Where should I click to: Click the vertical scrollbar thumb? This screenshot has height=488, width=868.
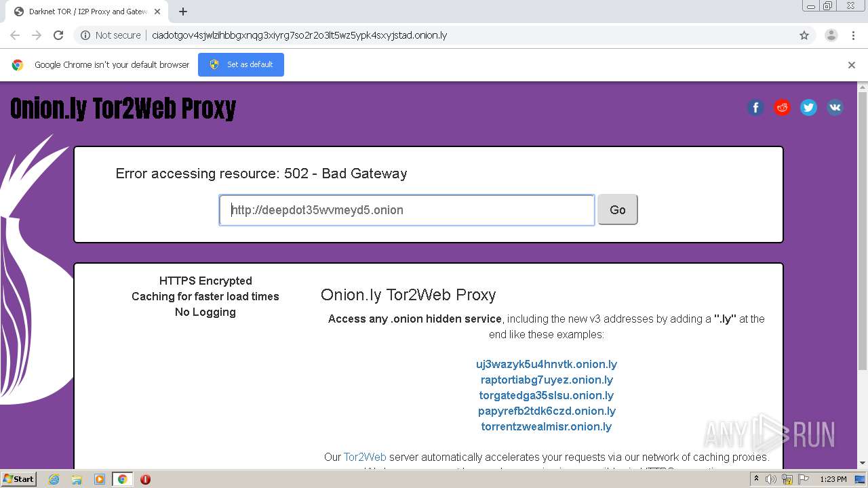[863, 230]
